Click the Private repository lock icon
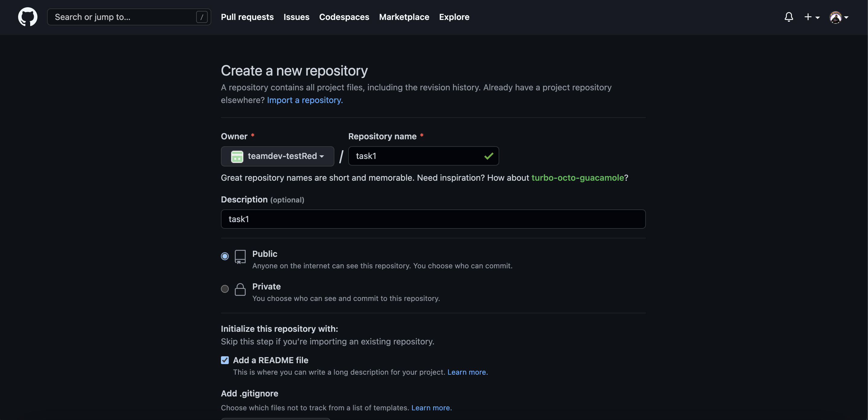This screenshot has width=868, height=420. pyautogui.click(x=240, y=289)
